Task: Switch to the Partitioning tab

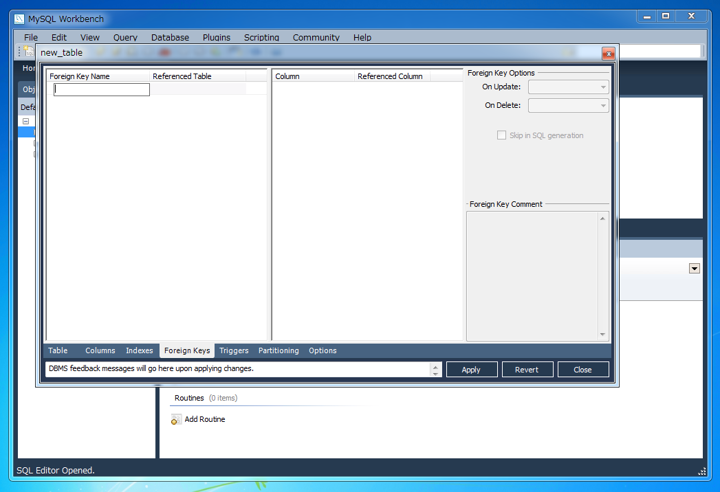Action: 278,351
